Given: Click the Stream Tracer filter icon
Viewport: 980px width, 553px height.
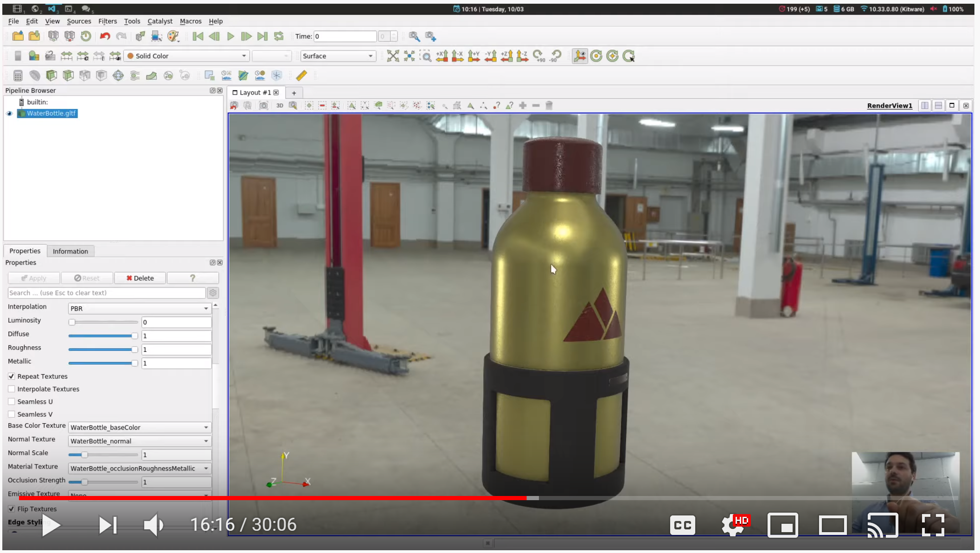Looking at the screenshot, I should pos(135,76).
